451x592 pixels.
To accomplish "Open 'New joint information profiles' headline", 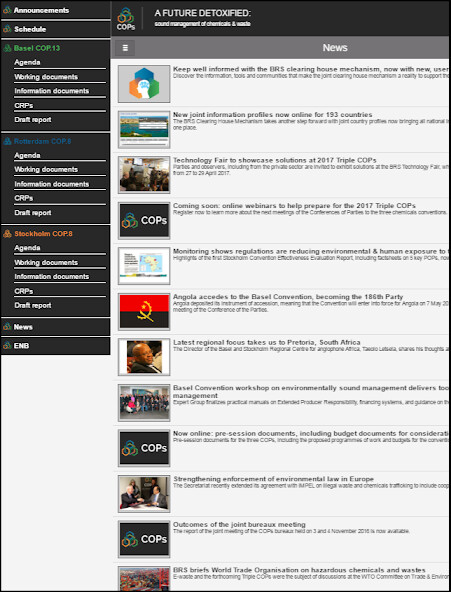I will [272, 114].
